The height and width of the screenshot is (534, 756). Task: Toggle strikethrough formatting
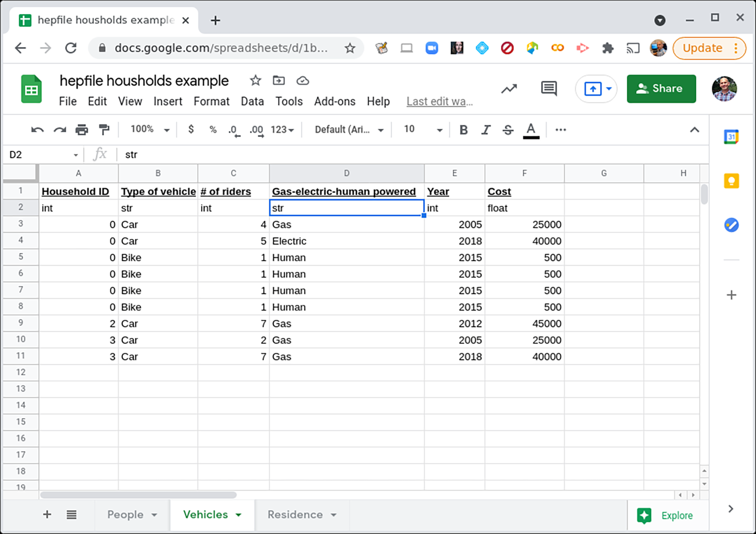pos(508,130)
